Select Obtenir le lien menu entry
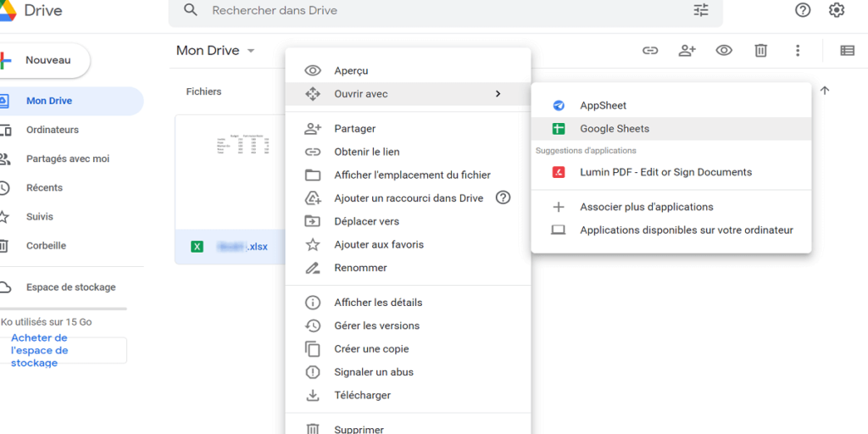This screenshot has width=868, height=434. (x=408, y=152)
